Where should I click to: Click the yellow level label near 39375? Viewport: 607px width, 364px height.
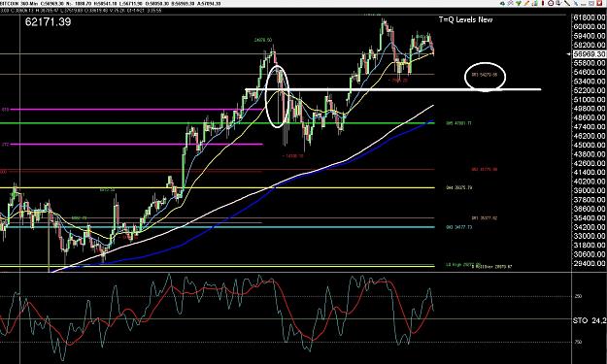(458, 187)
